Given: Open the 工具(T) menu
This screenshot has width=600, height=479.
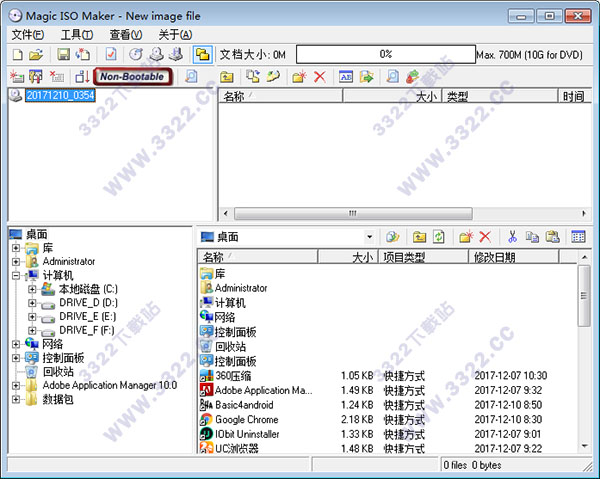Looking at the screenshot, I should (x=77, y=35).
